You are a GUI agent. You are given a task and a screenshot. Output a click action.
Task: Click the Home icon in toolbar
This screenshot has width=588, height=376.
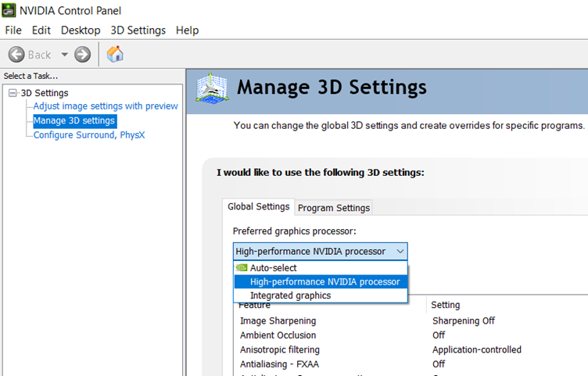115,54
